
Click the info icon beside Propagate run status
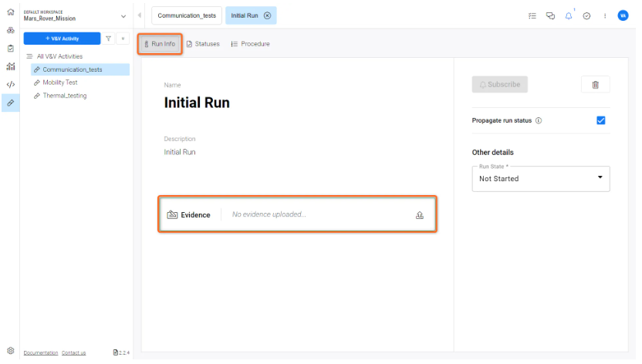(539, 120)
